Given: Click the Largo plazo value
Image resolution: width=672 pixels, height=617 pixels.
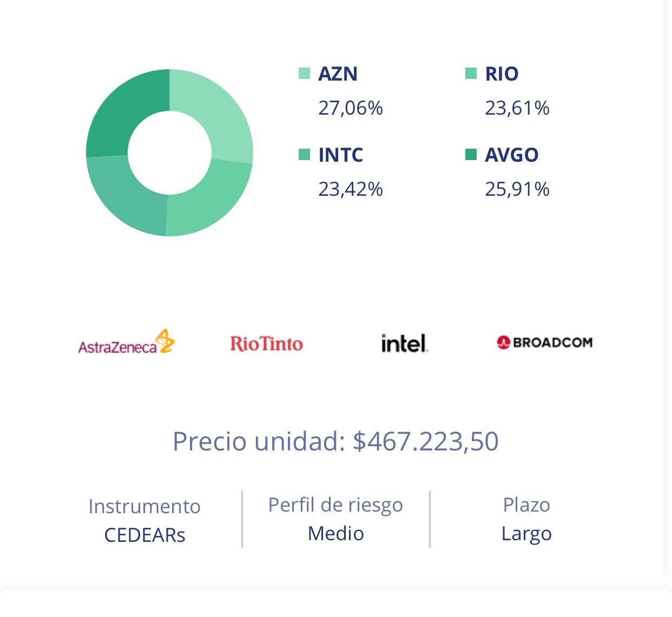Looking at the screenshot, I should 526,534.
